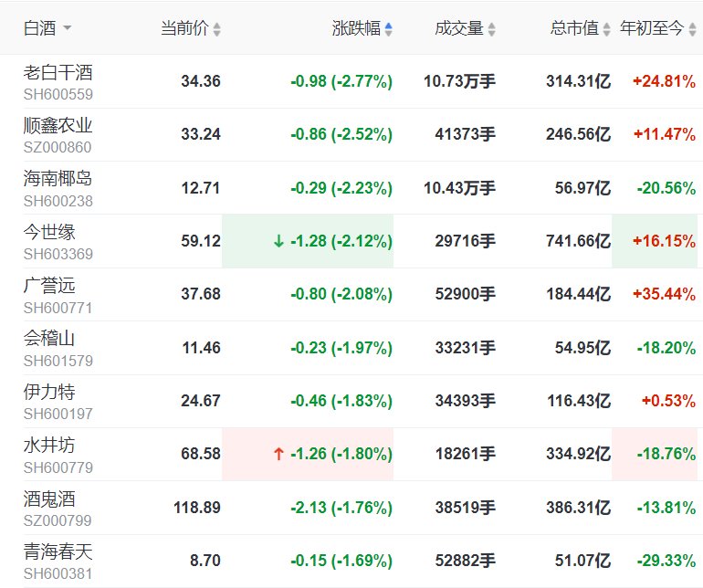The width and height of the screenshot is (703, 588).
Task: Click year-to-date +35.44%
Action: point(664,294)
